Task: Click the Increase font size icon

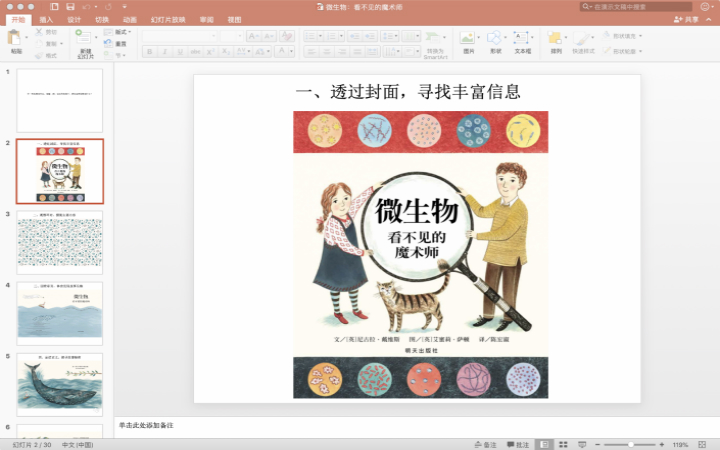Action: pos(253,36)
